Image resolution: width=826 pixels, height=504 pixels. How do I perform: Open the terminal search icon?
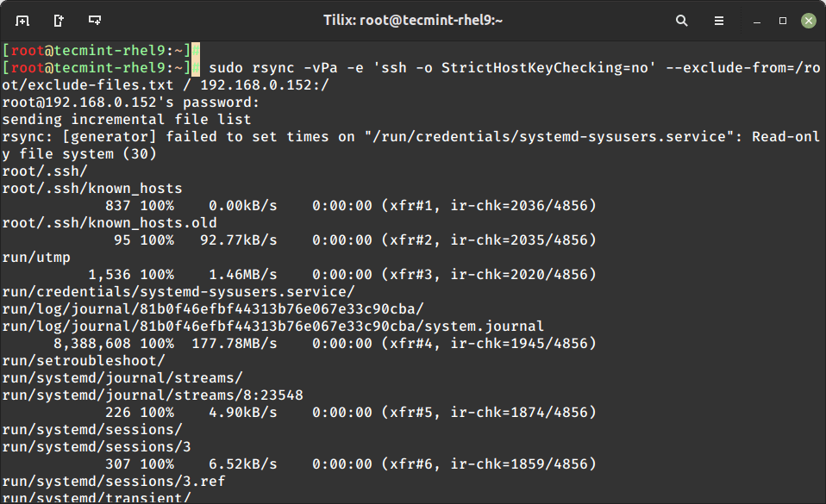pos(682,20)
